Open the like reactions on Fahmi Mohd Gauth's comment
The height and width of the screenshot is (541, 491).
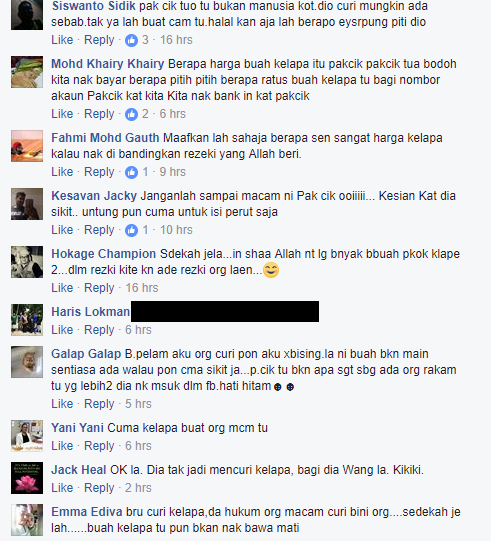point(131,172)
